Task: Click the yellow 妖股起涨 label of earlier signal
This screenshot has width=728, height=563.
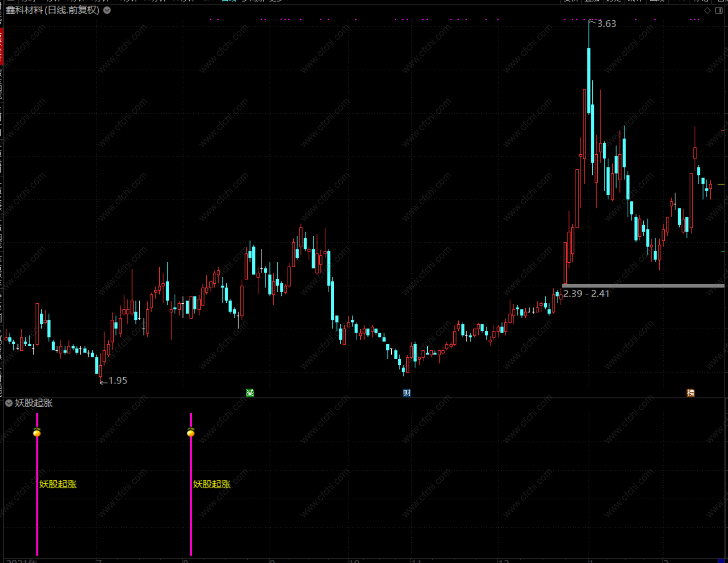Action: pos(58,484)
